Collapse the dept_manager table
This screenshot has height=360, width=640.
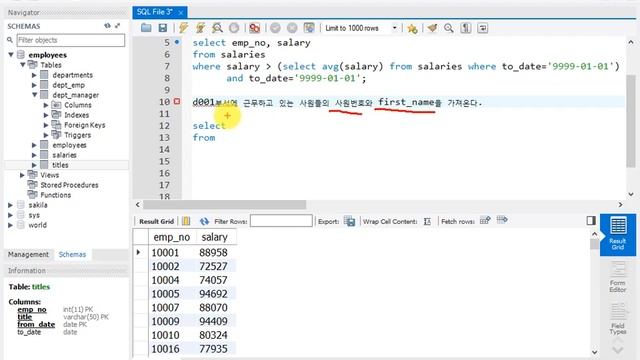35,95
